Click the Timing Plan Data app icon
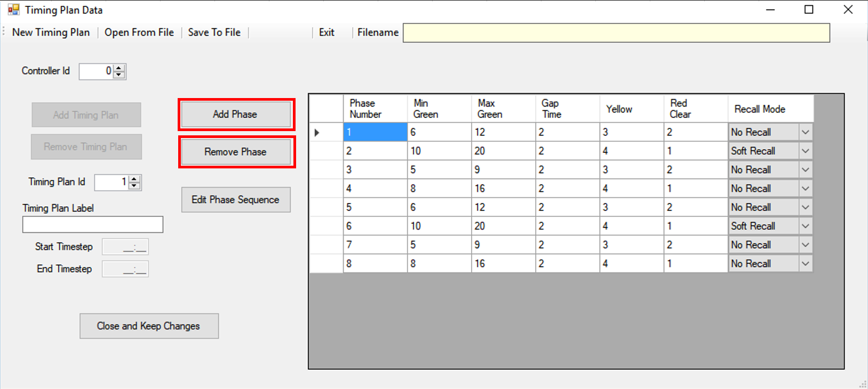Viewport: 868px width, 389px height. coord(13,10)
